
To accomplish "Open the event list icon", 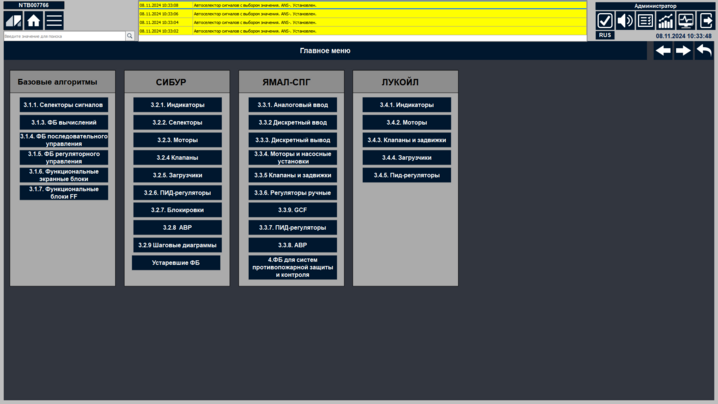I will point(645,21).
